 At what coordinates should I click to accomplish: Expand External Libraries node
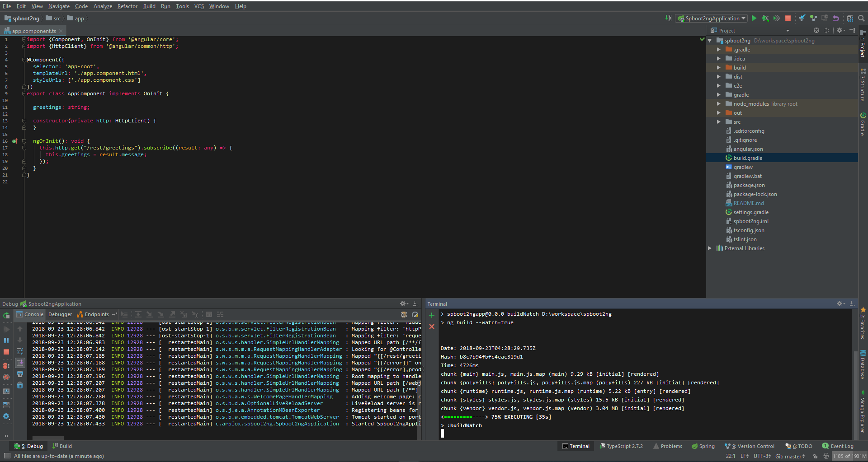click(709, 248)
